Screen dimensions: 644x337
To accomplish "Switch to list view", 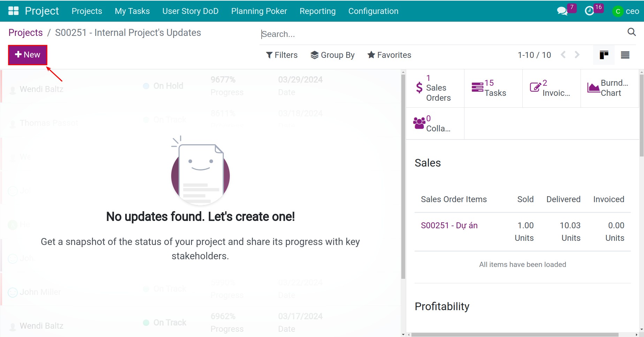I will (625, 55).
